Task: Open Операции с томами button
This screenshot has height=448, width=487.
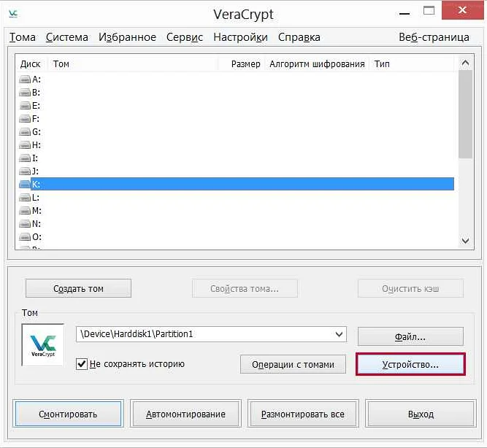Action: point(293,364)
